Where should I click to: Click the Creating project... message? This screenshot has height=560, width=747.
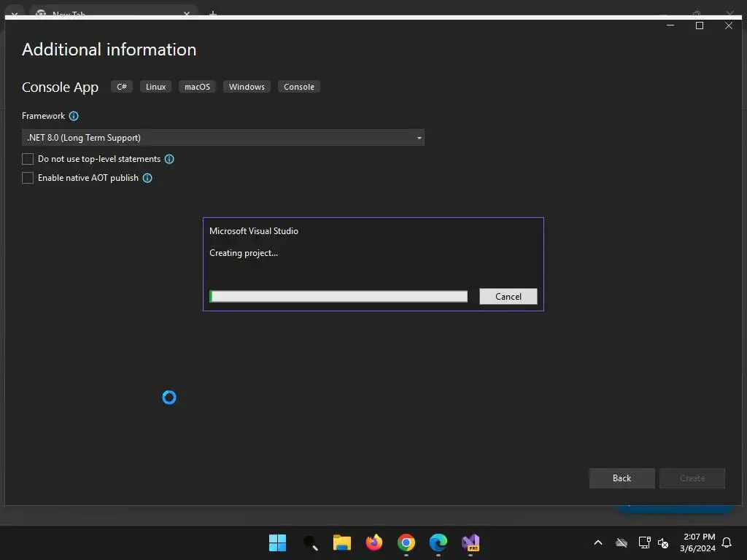(244, 253)
